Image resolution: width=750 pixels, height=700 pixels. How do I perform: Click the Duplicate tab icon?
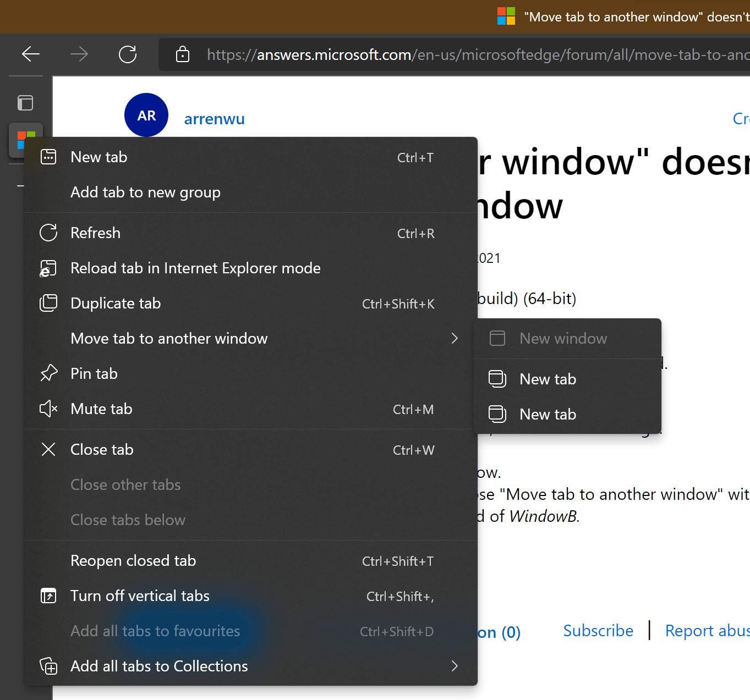click(48, 303)
